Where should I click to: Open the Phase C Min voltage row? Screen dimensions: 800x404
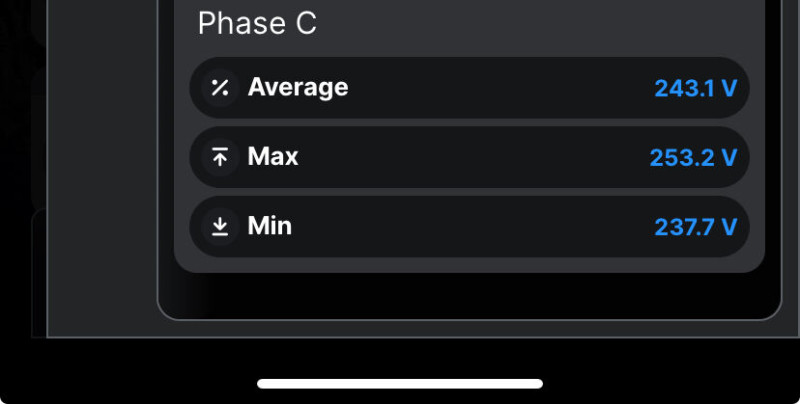(469, 226)
